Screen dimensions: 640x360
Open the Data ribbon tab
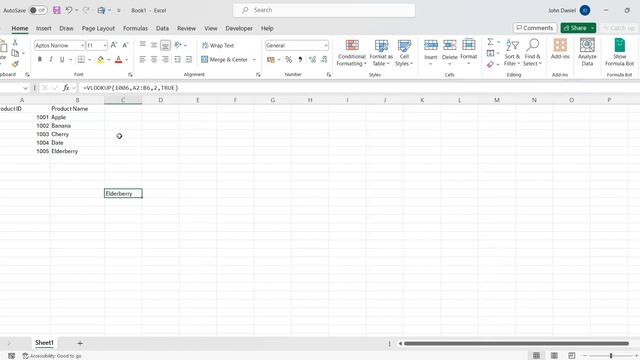[162, 28]
